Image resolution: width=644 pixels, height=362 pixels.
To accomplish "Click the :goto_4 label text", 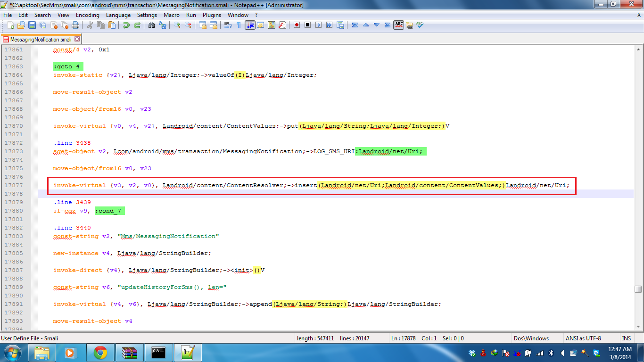I will (68, 66).
